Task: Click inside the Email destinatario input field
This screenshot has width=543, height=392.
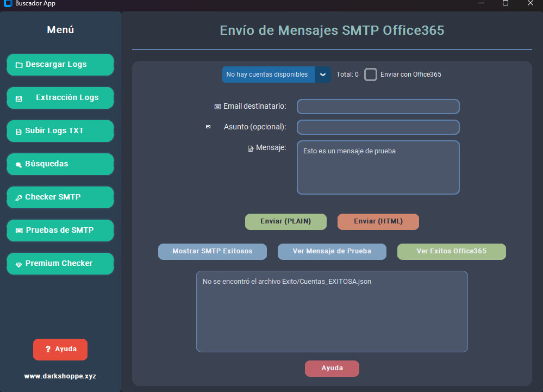Action: tap(378, 107)
